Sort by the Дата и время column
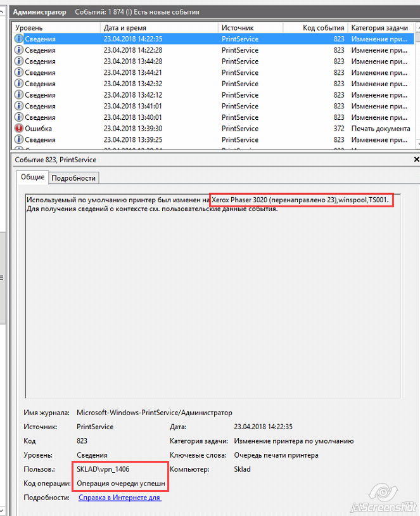This screenshot has height=516, width=420. pyautogui.click(x=158, y=28)
